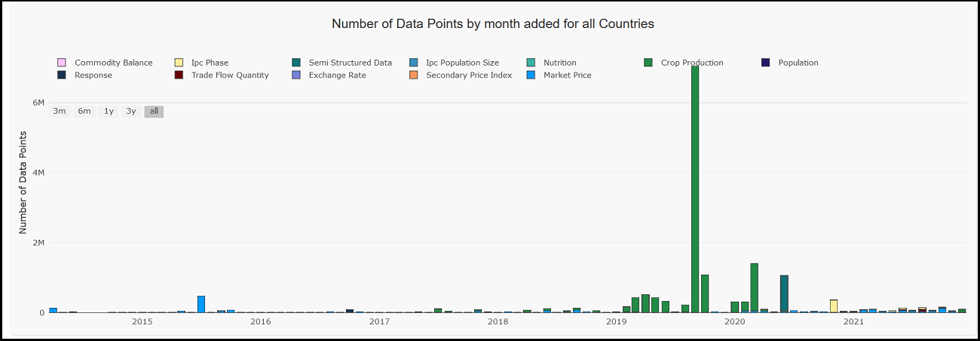Click the yellow Ipc Phase bar near 2021
980x341 pixels.
[x=834, y=306]
